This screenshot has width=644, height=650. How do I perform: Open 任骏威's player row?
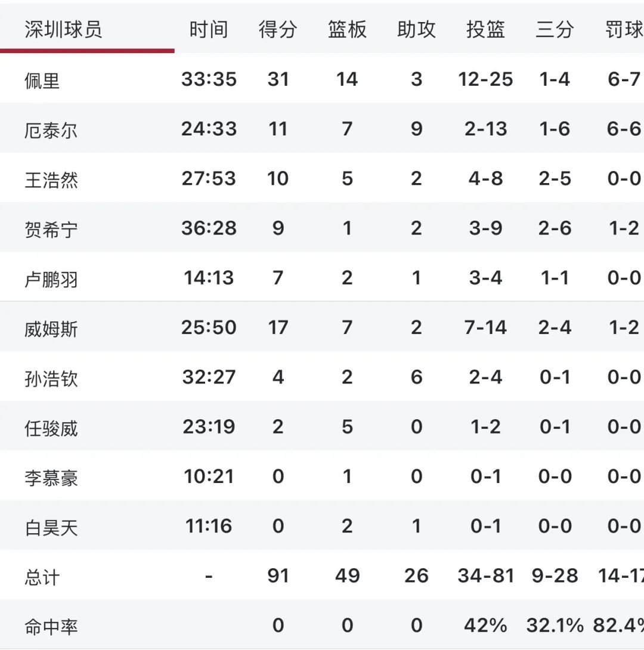51,428
